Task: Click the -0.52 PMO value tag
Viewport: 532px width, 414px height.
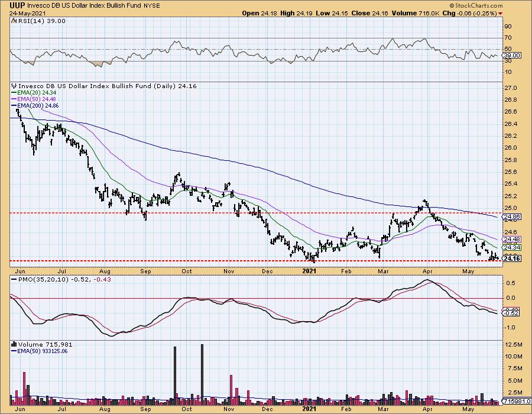Action: [x=512, y=313]
